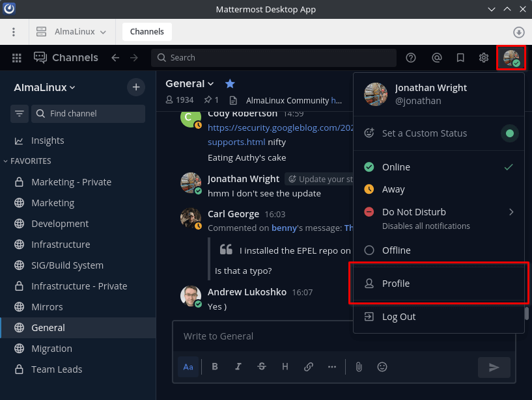This screenshot has width=532, height=400.
Task: Collapse the FAVORITES section
Action: click(6, 161)
